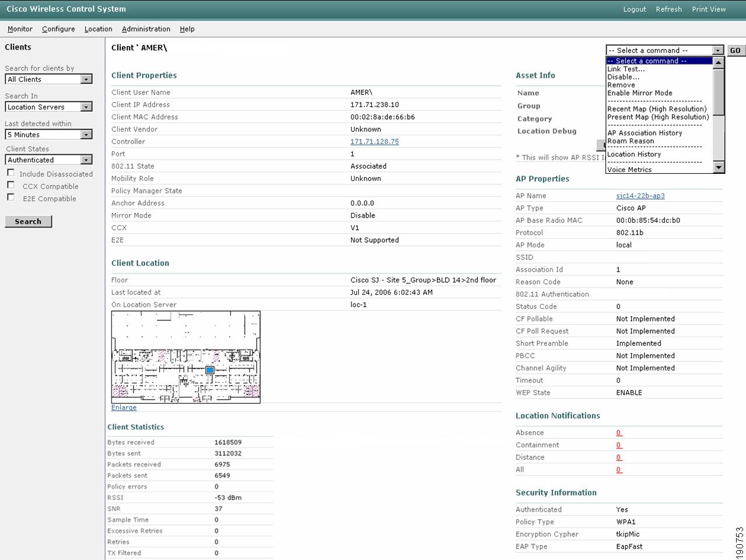Open the controller link 171.71.128.75

374,142
